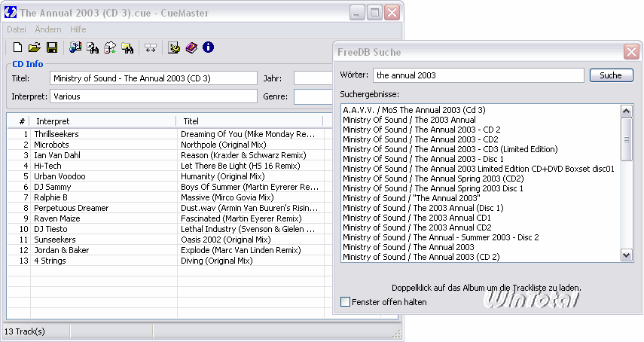
Task: Click the folder with binoculars toolbar icon
Action: [127, 47]
